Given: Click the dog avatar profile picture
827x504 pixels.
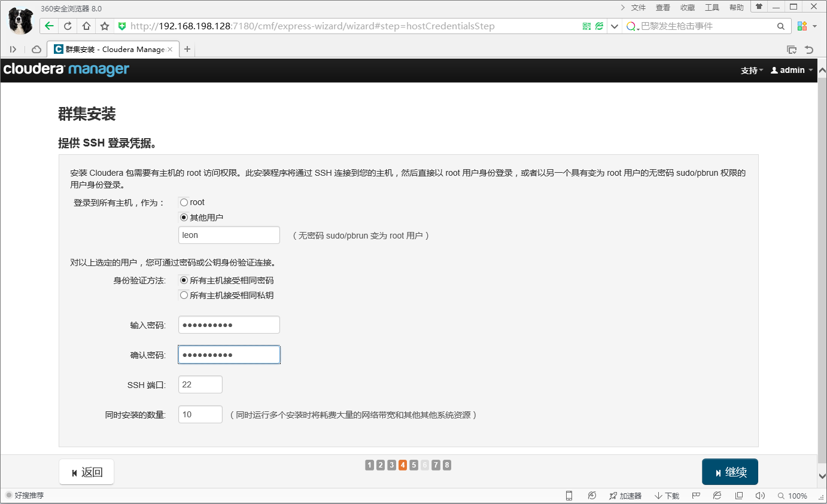Looking at the screenshot, I should click(x=21, y=20).
